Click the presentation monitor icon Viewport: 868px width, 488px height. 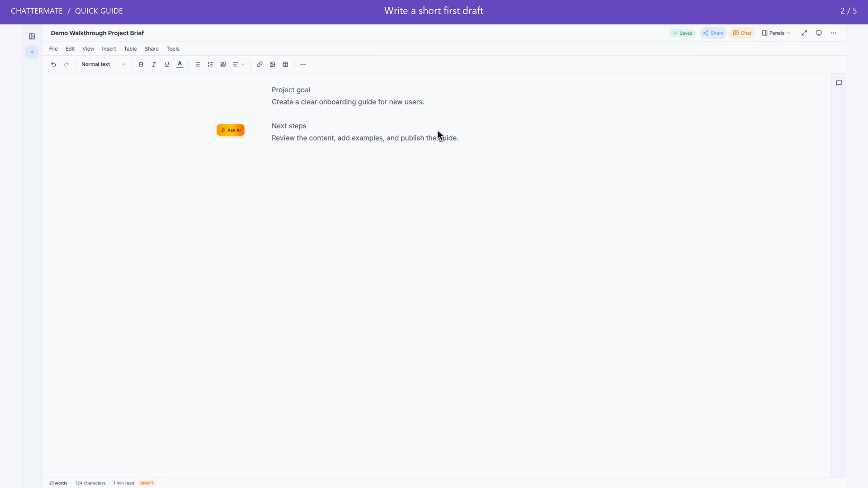click(819, 33)
